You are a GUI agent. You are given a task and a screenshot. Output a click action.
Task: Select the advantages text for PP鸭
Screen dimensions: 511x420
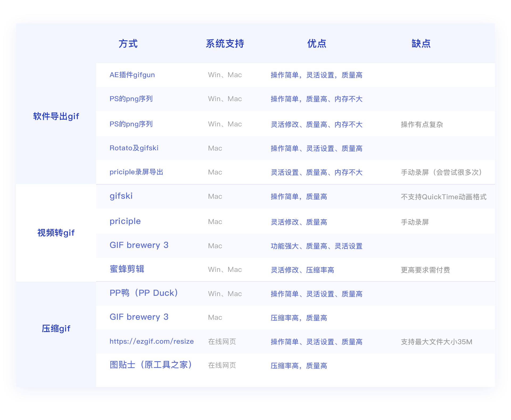[x=317, y=294]
